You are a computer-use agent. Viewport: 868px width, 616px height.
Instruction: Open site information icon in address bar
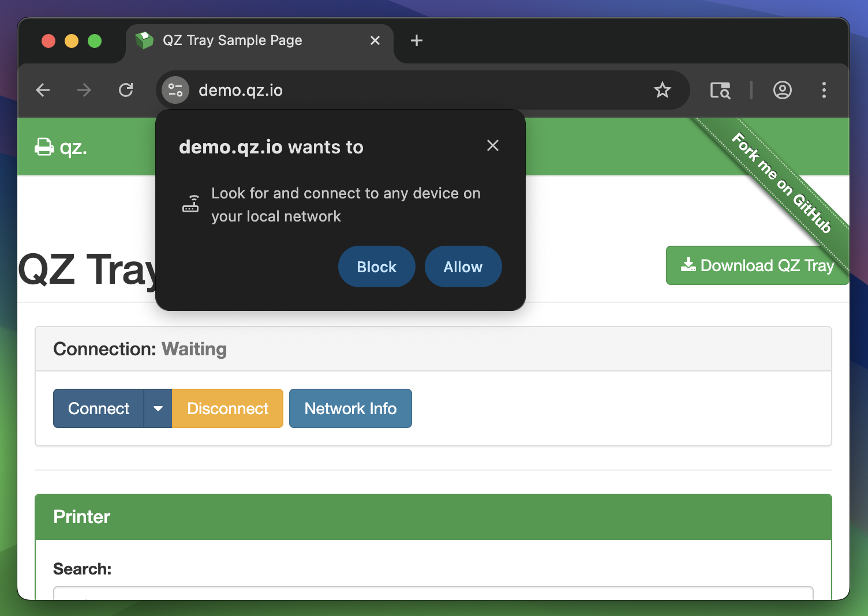[175, 90]
